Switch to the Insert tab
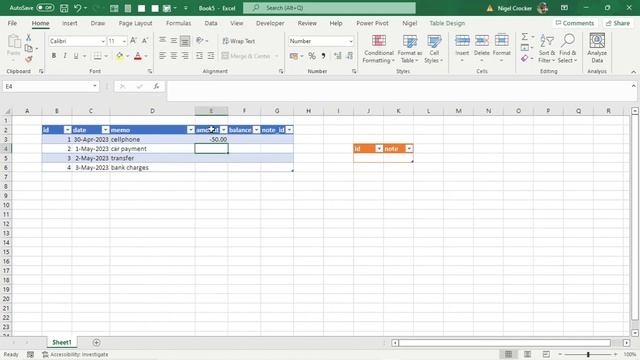Screen dimensions: 640x360 (x=70, y=23)
